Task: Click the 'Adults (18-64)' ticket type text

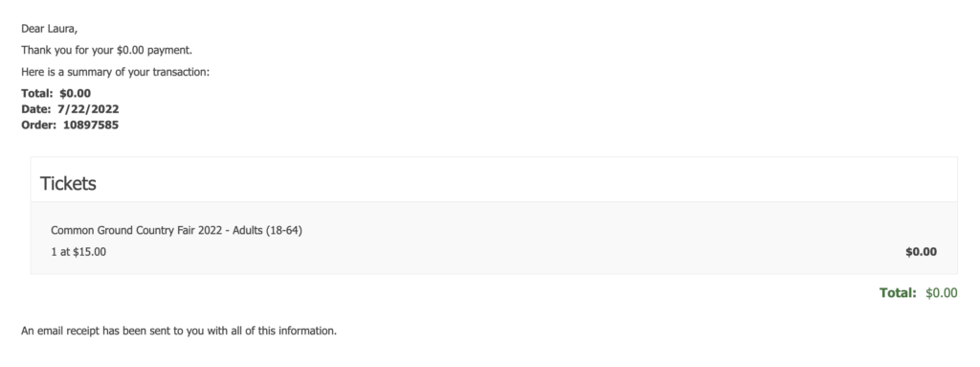Action: pos(268,231)
